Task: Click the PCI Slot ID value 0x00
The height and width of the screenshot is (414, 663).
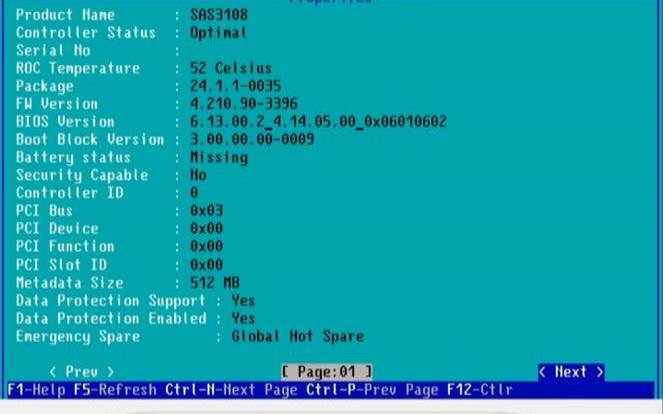Action: (206, 265)
